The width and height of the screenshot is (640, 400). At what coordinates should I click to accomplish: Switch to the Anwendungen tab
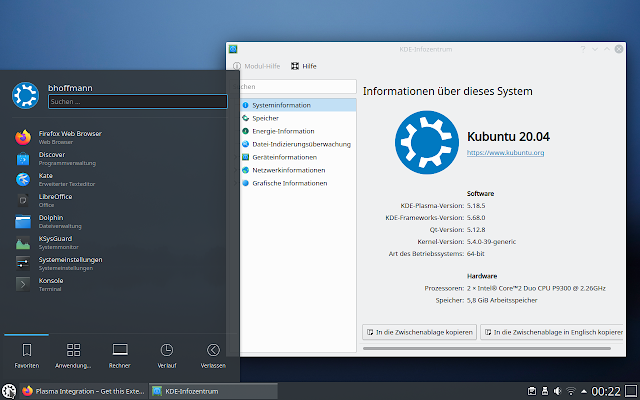click(73, 356)
